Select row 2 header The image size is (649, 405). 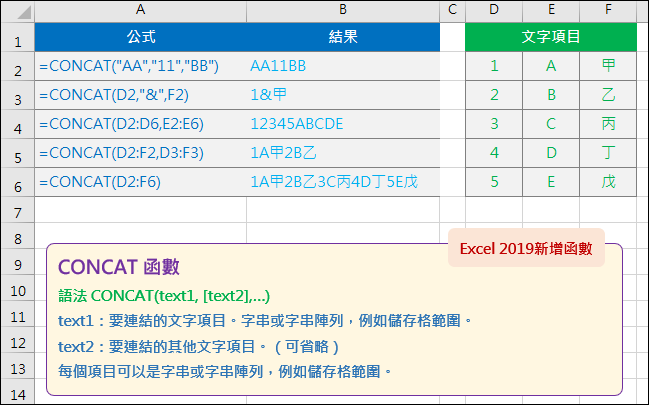tap(18, 66)
